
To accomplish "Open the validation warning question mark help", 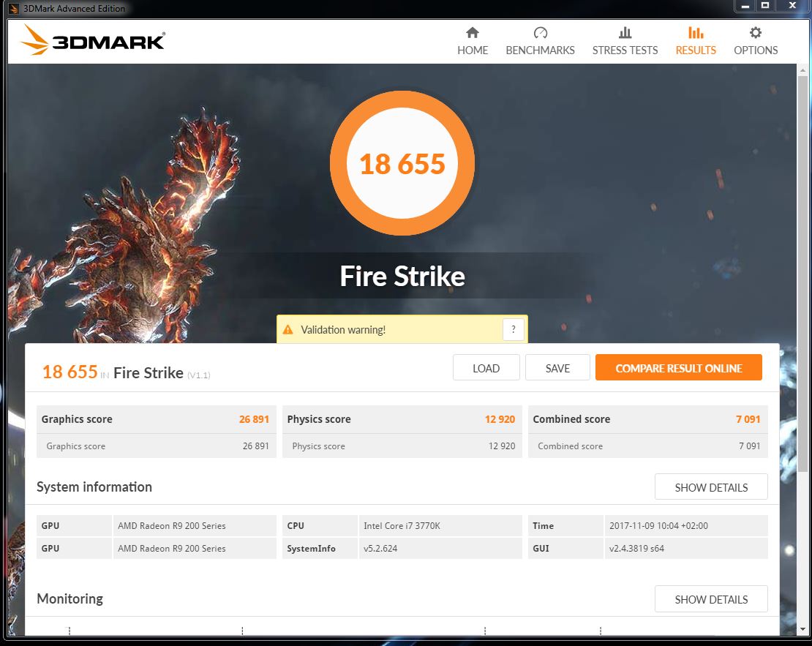I will pos(514,329).
